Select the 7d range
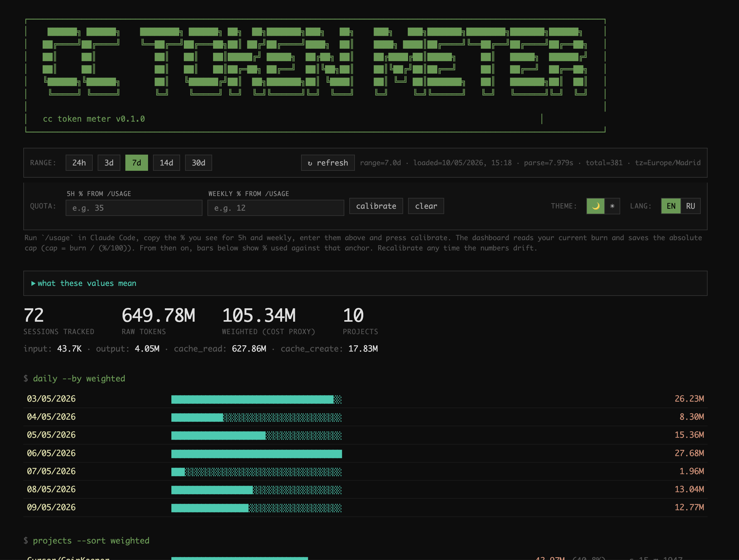The image size is (739, 560). pyautogui.click(x=137, y=163)
